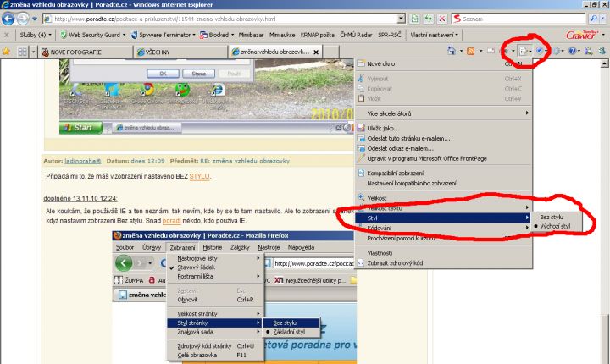Image resolution: width=610 pixels, height=364 pixels.
Task: Expand the 'Kódování' submenu
Action: 443,228
